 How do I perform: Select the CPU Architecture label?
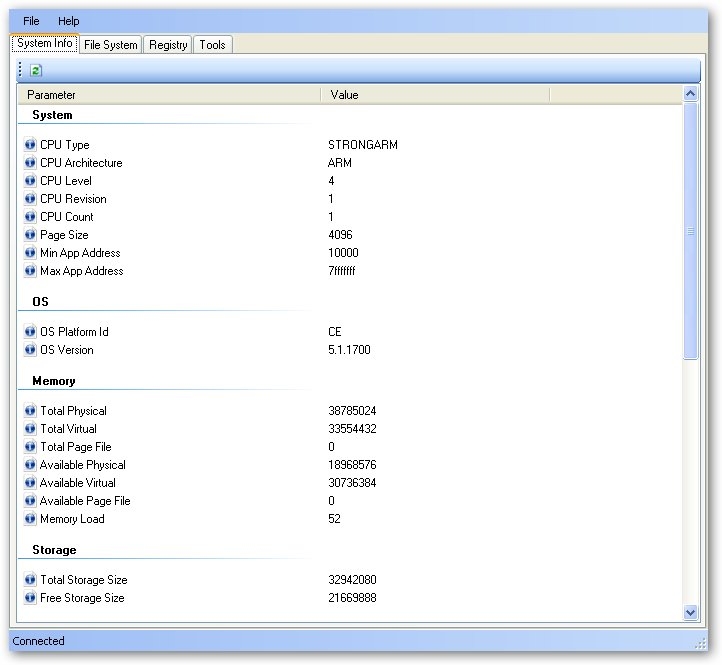81,163
